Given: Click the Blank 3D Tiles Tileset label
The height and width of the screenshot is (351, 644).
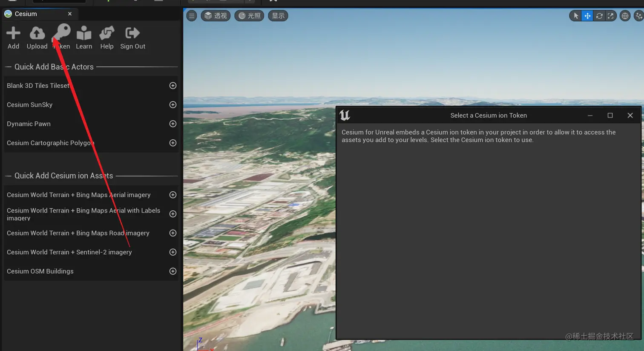Looking at the screenshot, I should point(38,86).
